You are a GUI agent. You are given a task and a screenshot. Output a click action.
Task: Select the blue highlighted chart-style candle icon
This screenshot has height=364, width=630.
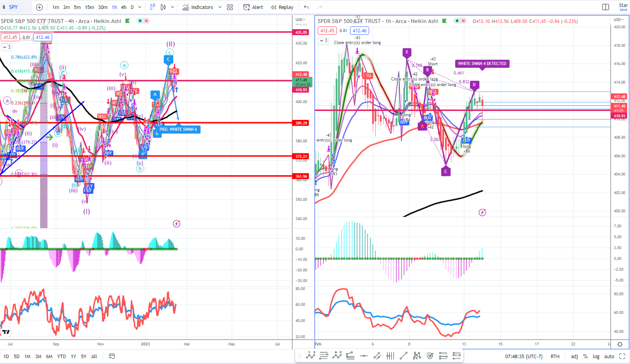point(152,7)
